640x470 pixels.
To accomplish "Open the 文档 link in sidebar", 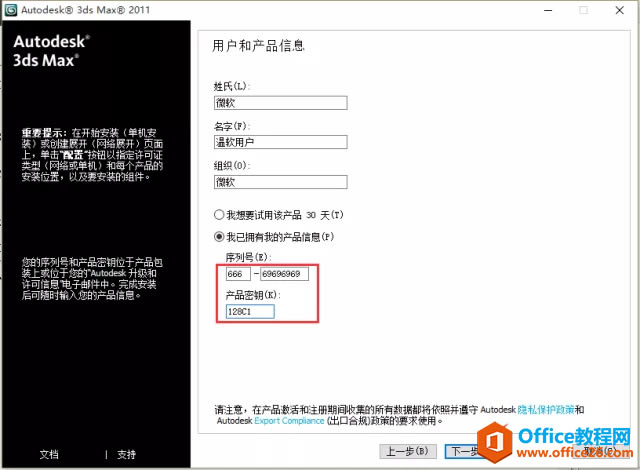I will click(x=49, y=454).
